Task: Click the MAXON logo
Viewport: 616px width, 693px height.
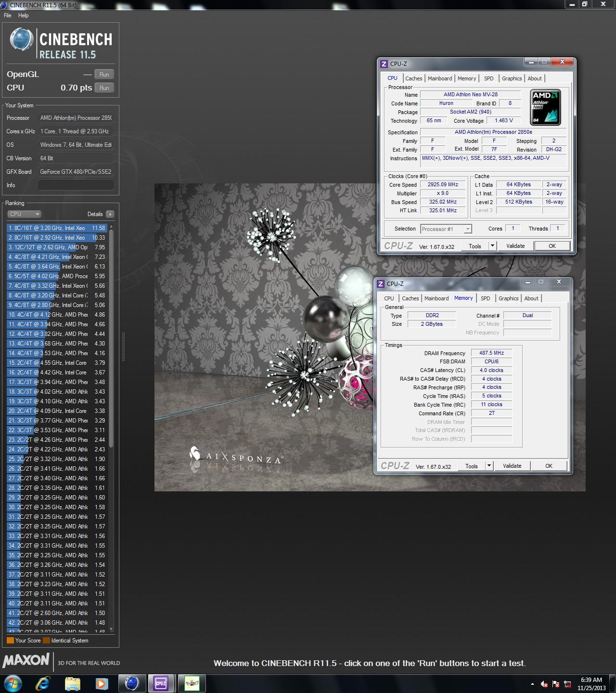Action: (26, 660)
